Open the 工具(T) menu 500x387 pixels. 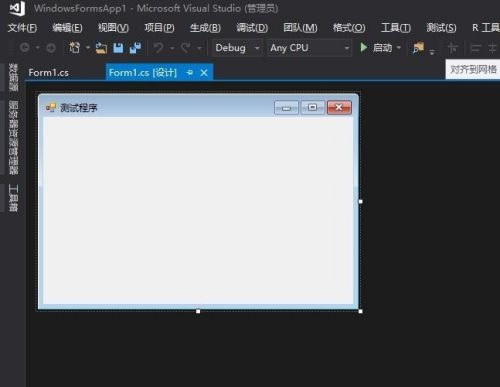coord(396,28)
